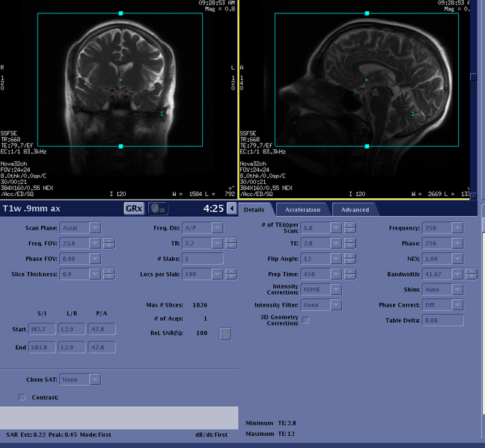This screenshot has height=448, width=485.
Task: Expand the Freq. FOV dropdown
Action: pos(95,243)
